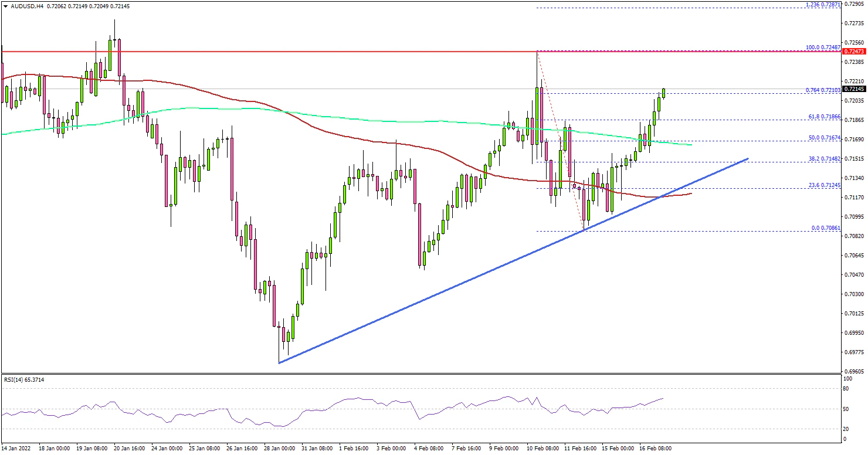Click the 0.0 0.70861 Fibonacci label
Image resolution: width=868 pixels, height=455 pixels.
pos(824,227)
